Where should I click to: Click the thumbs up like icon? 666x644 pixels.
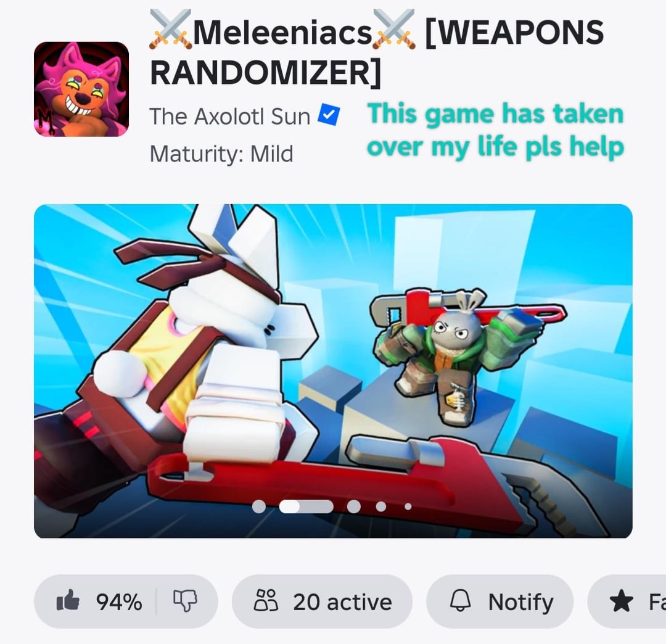pos(68,600)
